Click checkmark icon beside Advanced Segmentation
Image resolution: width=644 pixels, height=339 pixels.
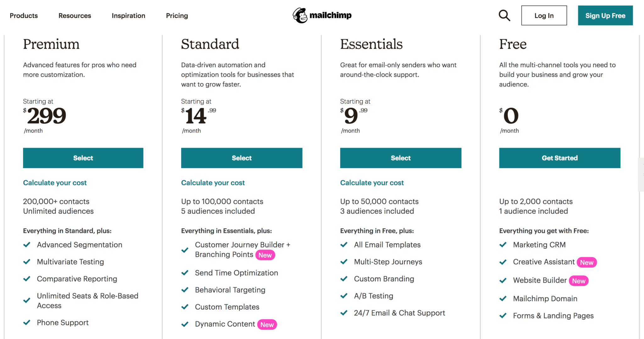coord(27,244)
